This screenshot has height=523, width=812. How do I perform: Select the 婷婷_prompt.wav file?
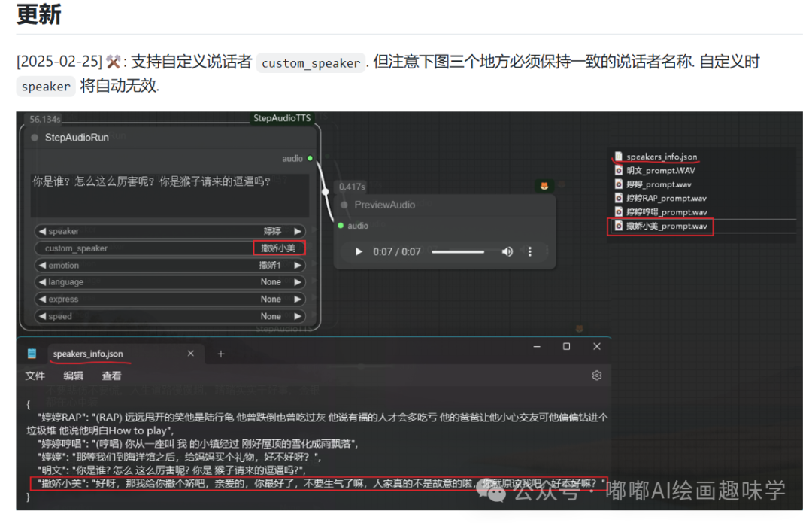658,184
